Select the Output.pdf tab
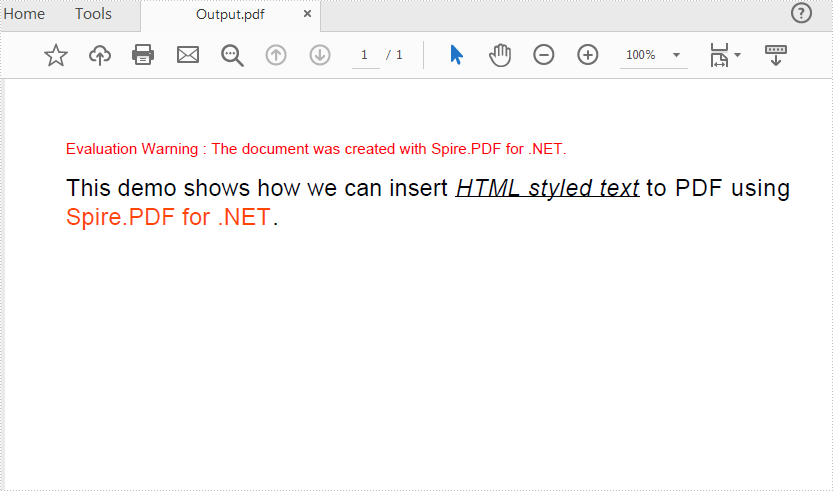Screen dimensions: 833x491 [x=231, y=14]
